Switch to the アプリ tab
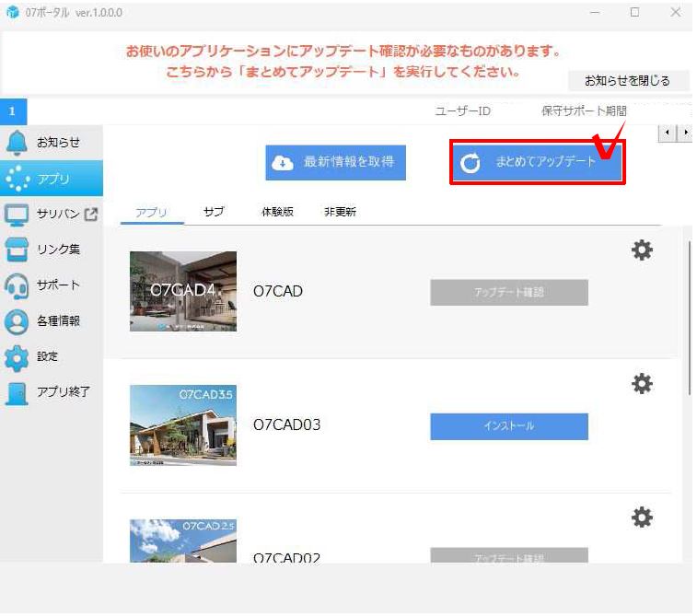This screenshot has width=697, height=616. 152,213
